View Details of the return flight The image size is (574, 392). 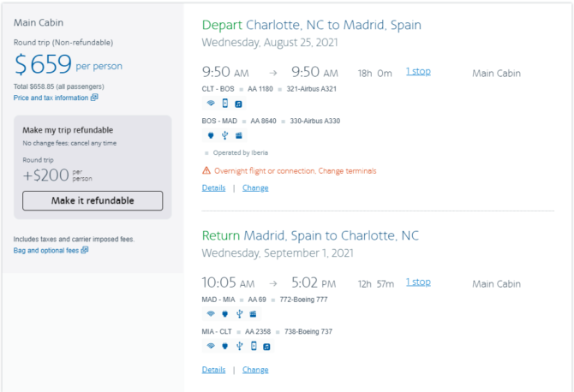[x=214, y=370]
